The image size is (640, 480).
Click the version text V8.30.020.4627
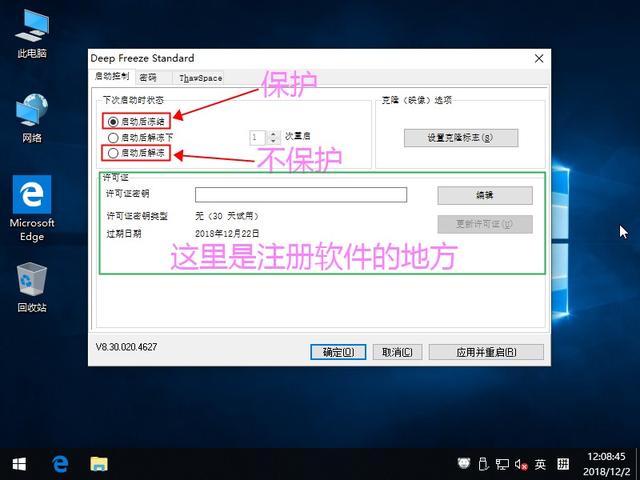pos(126,347)
